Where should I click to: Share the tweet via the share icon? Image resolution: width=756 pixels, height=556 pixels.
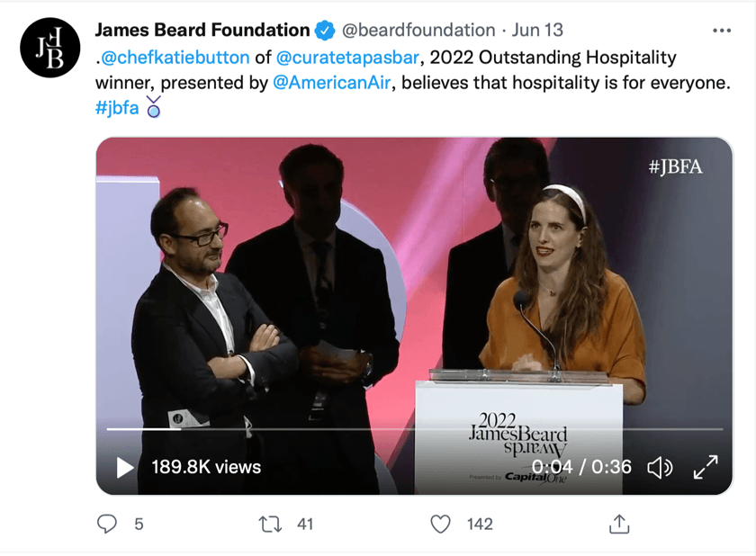point(618,523)
